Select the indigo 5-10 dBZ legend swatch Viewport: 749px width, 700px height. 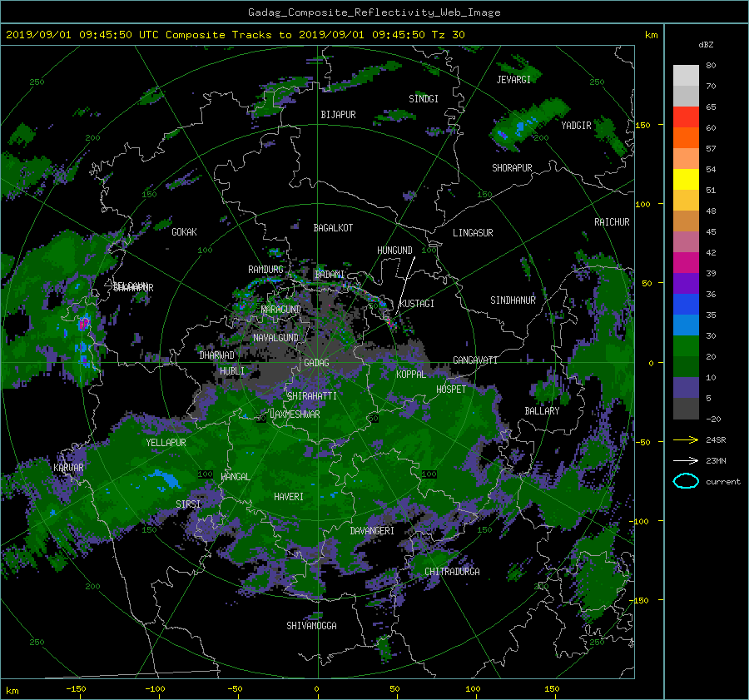click(x=686, y=387)
